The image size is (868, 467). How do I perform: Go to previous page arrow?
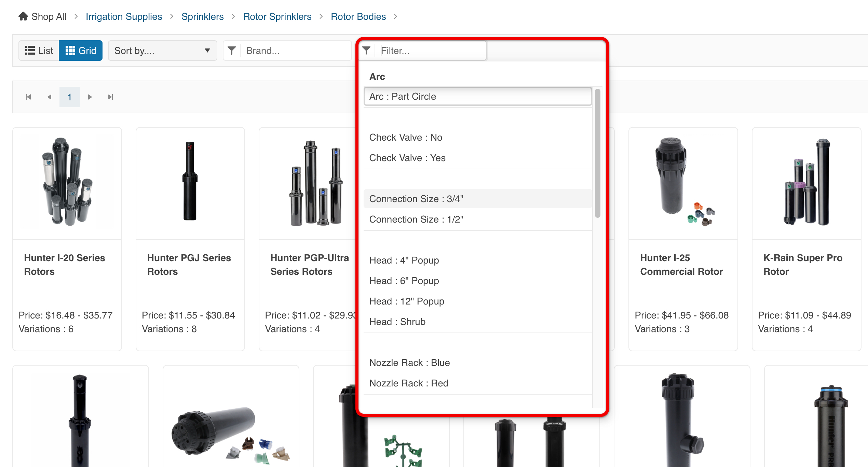click(x=49, y=97)
